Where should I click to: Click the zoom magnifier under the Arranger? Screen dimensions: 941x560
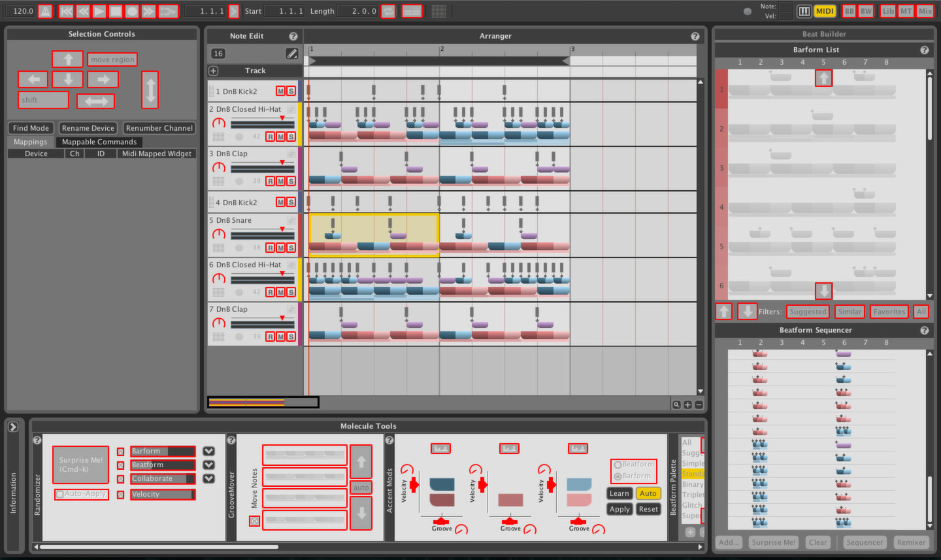(x=677, y=404)
